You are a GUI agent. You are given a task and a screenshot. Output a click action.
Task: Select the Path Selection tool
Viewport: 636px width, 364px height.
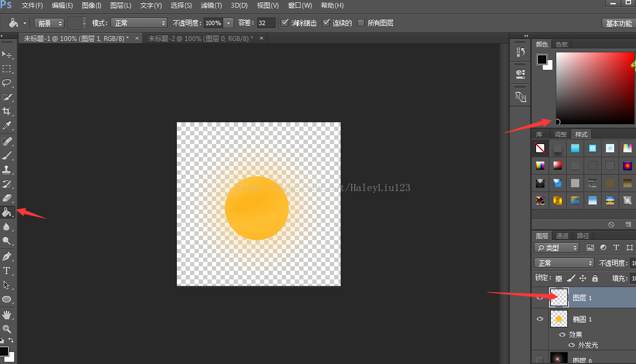pos(7,285)
